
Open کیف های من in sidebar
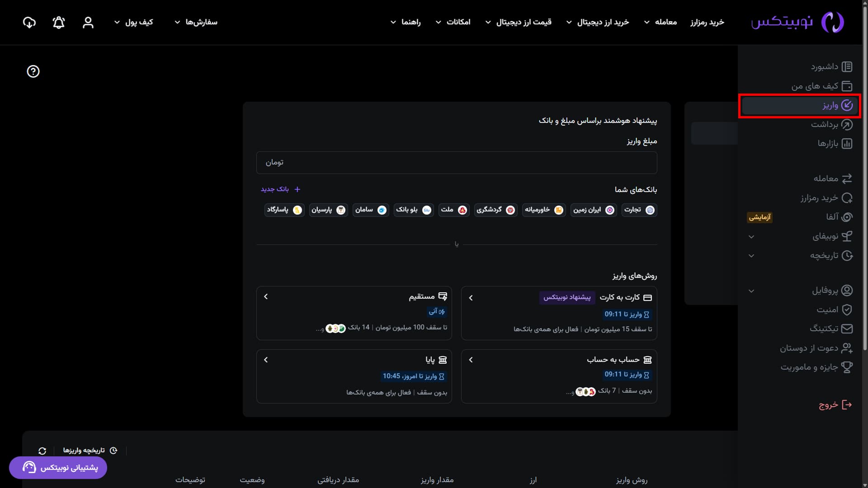[x=821, y=86]
